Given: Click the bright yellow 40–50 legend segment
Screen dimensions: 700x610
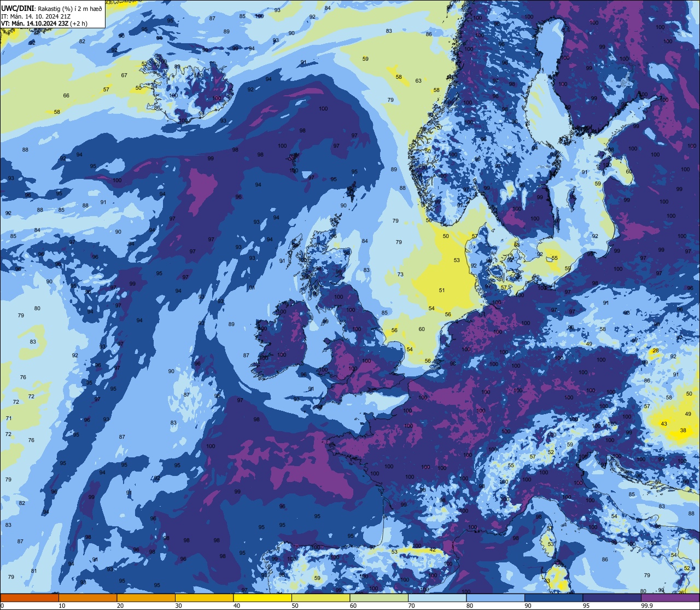Looking at the screenshot, I should tap(262, 597).
